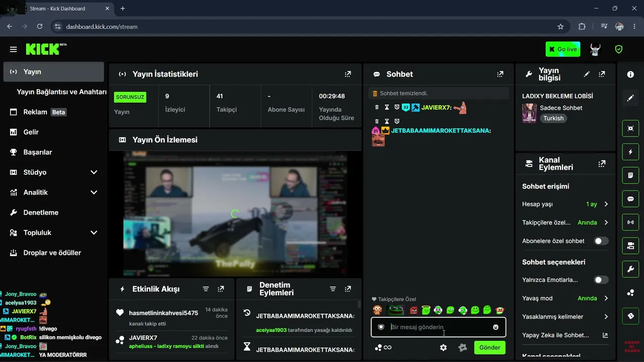Viewport: 644px width, 362px height.
Task: Pop out the Denetim Eylemleri panel
Action: [x=348, y=289]
